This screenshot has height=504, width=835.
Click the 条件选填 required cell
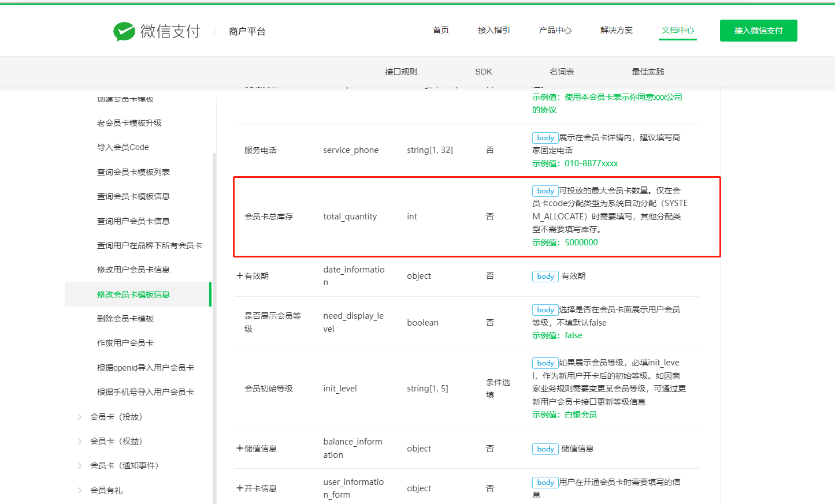pos(498,389)
